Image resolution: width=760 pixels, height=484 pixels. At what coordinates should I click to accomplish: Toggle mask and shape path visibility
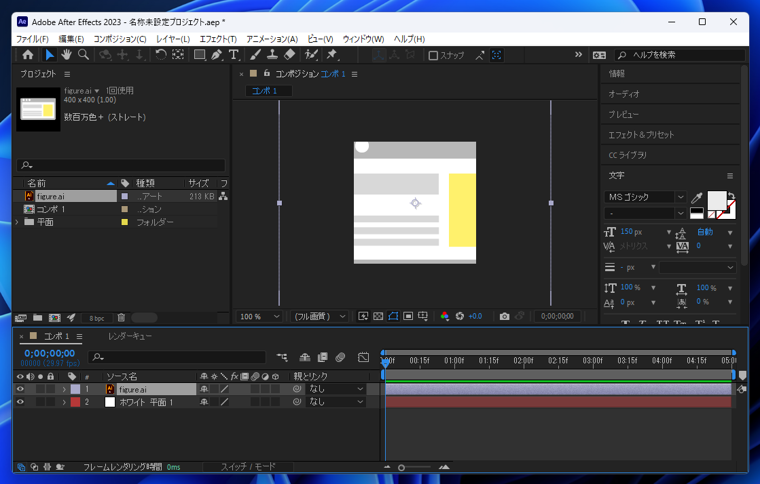393,316
